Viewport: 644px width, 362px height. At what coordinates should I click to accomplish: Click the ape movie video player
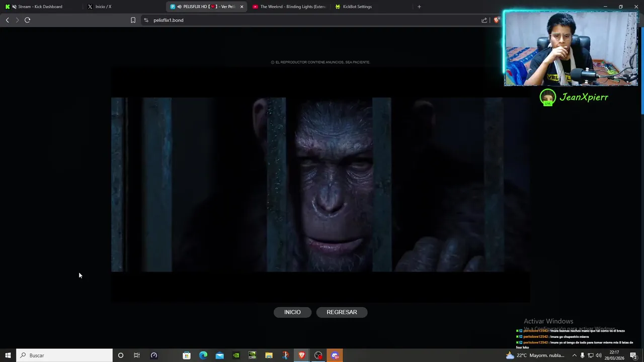point(320,185)
